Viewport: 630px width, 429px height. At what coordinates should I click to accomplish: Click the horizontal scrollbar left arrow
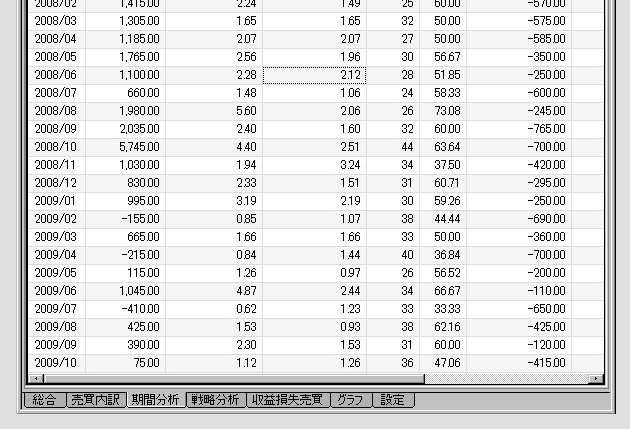[36, 378]
